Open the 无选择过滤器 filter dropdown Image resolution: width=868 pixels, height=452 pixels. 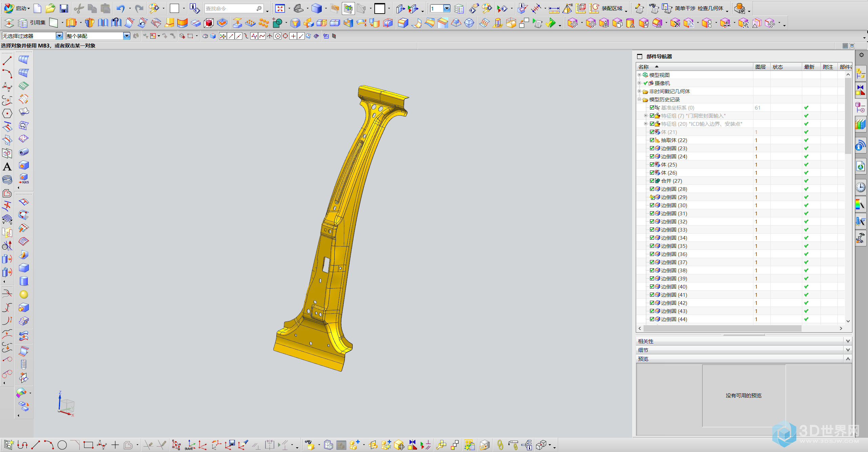pos(59,36)
